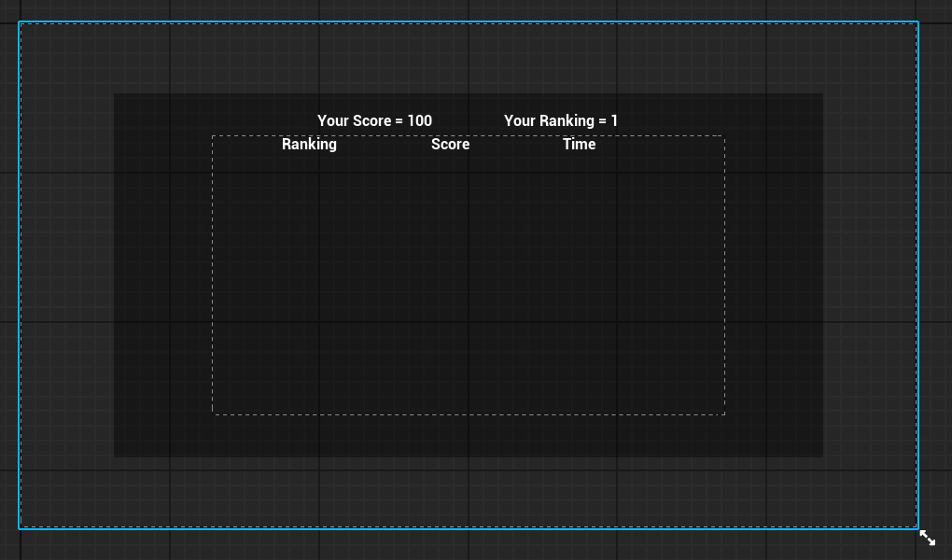Click the grid area right of the background panel

pos(873,280)
